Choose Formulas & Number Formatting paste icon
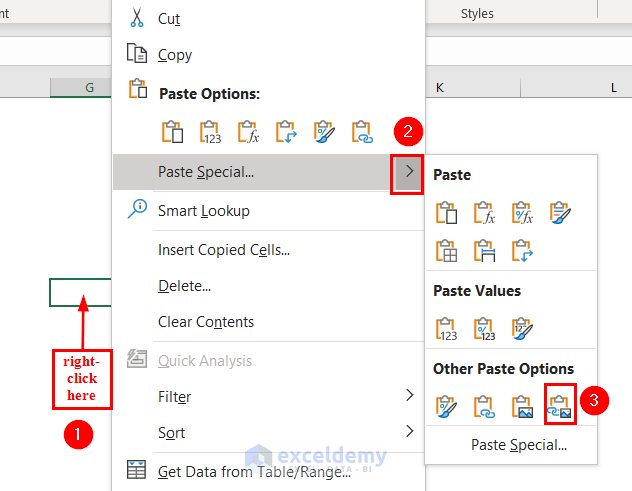 coord(522,212)
